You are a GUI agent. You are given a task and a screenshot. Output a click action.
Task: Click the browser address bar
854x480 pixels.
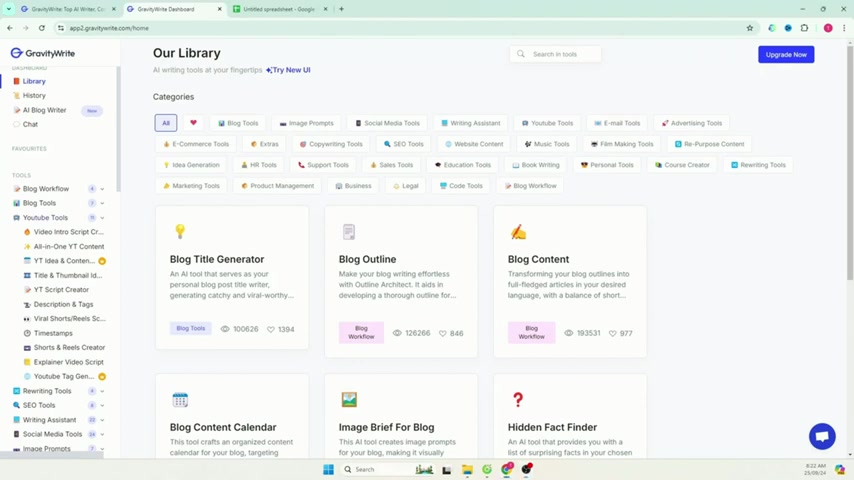[403, 28]
